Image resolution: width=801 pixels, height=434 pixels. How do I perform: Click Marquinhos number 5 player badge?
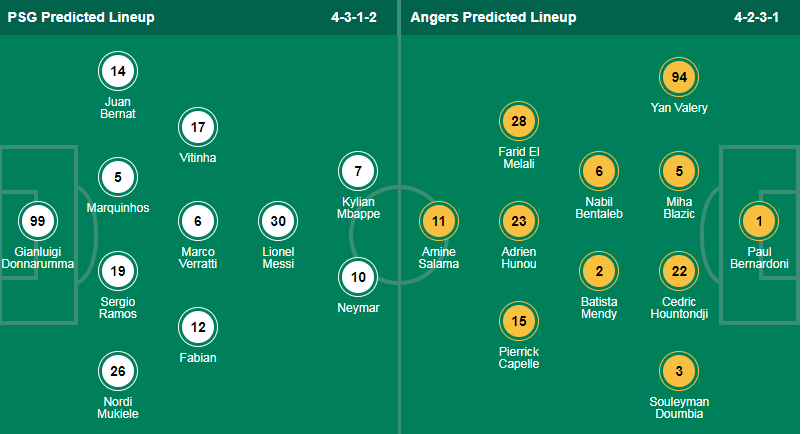coord(118,177)
